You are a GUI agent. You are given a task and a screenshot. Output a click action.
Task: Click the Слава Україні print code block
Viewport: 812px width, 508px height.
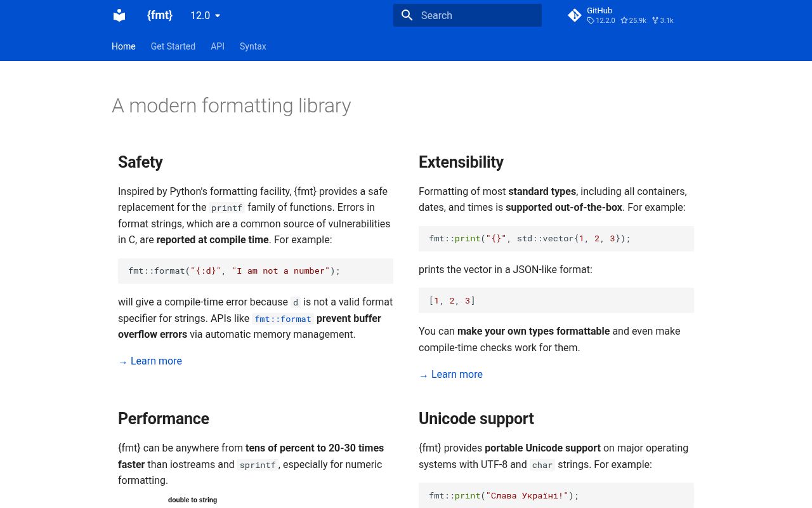pyautogui.click(x=556, y=495)
